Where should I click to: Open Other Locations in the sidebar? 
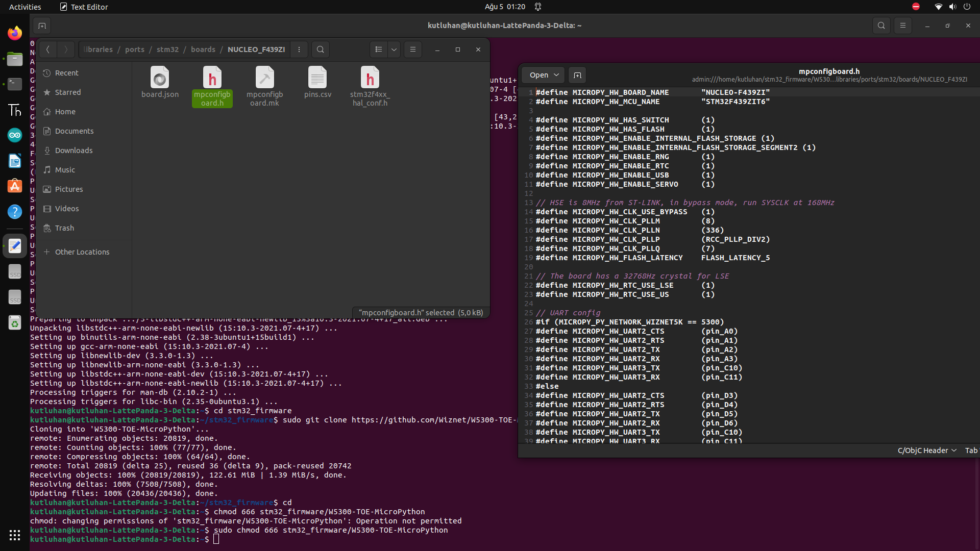click(82, 252)
